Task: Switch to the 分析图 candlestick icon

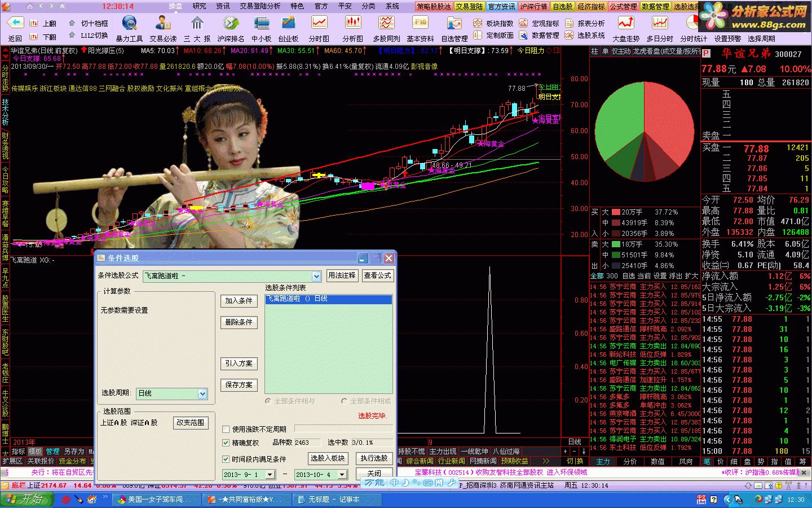Action: pos(353,23)
